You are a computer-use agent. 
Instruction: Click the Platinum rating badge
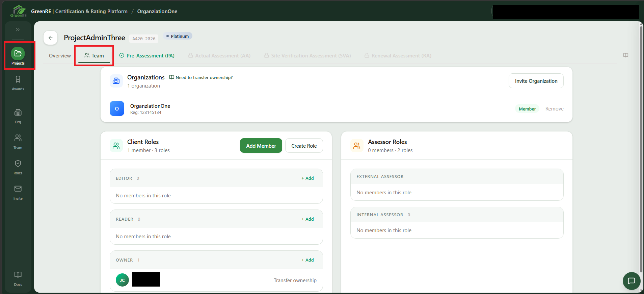click(x=178, y=36)
